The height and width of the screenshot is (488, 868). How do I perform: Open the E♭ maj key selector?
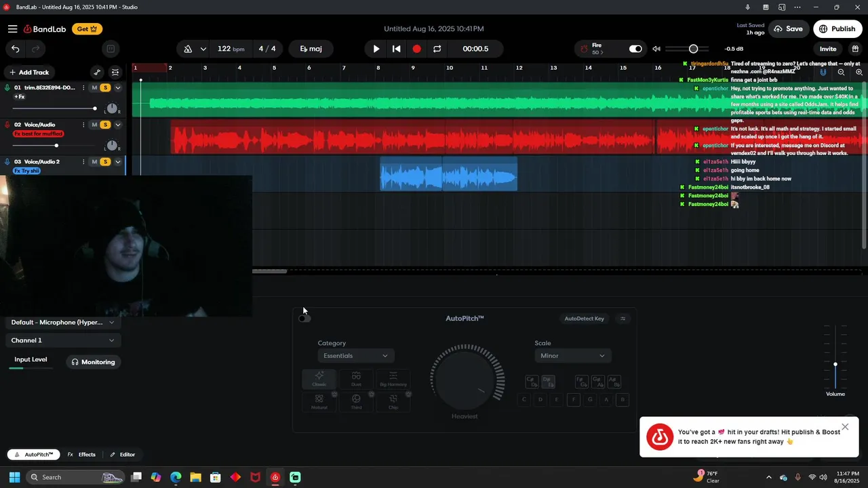pyautogui.click(x=311, y=49)
